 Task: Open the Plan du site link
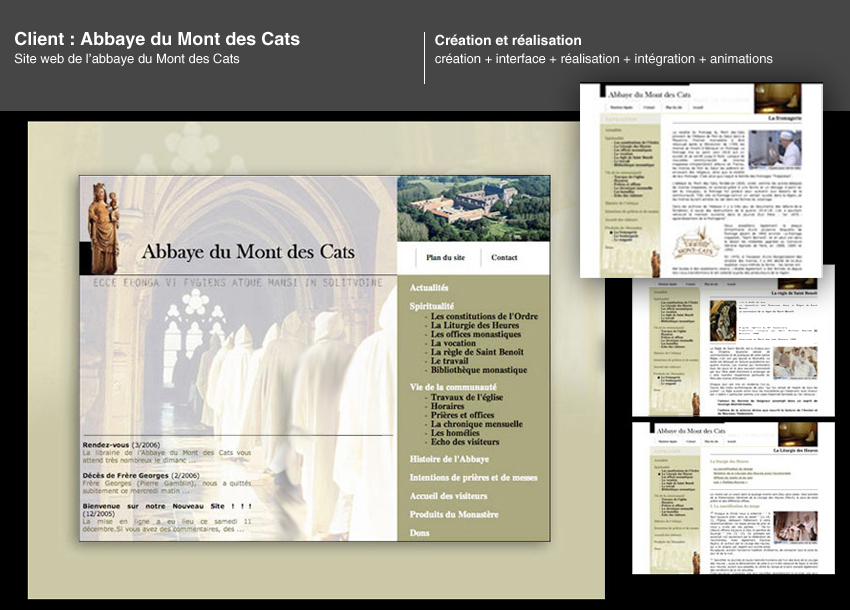445,258
